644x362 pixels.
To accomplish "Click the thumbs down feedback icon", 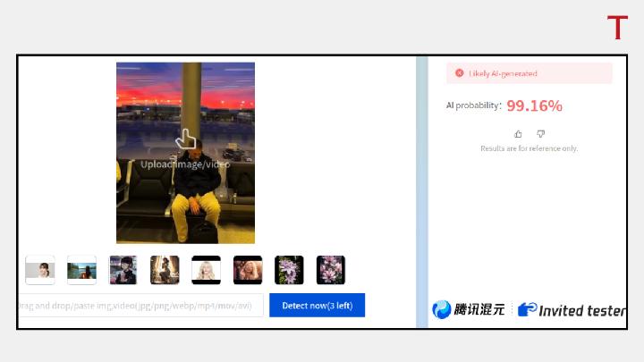I will (540, 134).
